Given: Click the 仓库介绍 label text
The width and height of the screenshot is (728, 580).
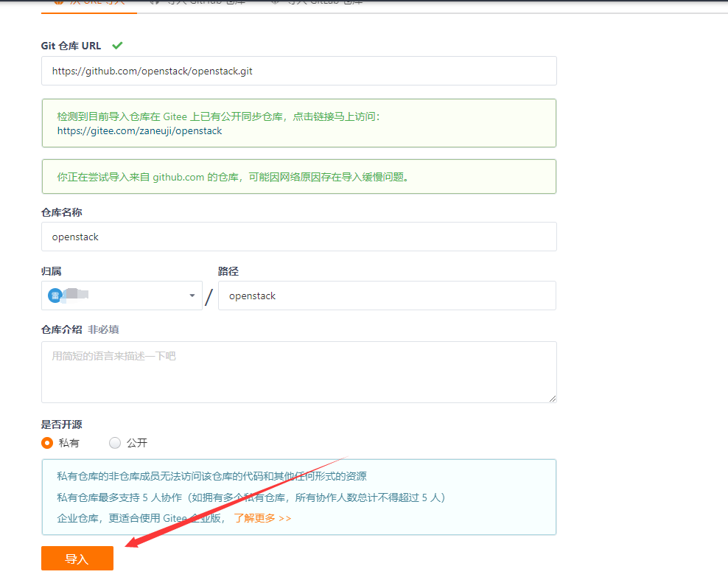Looking at the screenshot, I should point(61,329).
